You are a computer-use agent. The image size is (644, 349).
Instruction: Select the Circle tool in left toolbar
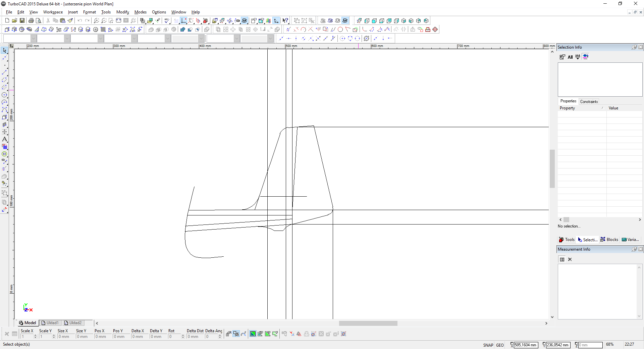click(x=4, y=95)
